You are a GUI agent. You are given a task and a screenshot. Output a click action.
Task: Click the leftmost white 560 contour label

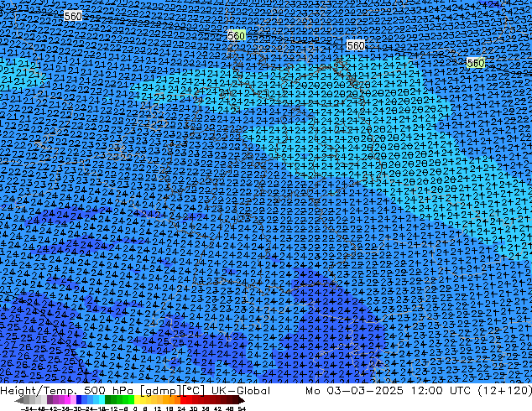[73, 16]
